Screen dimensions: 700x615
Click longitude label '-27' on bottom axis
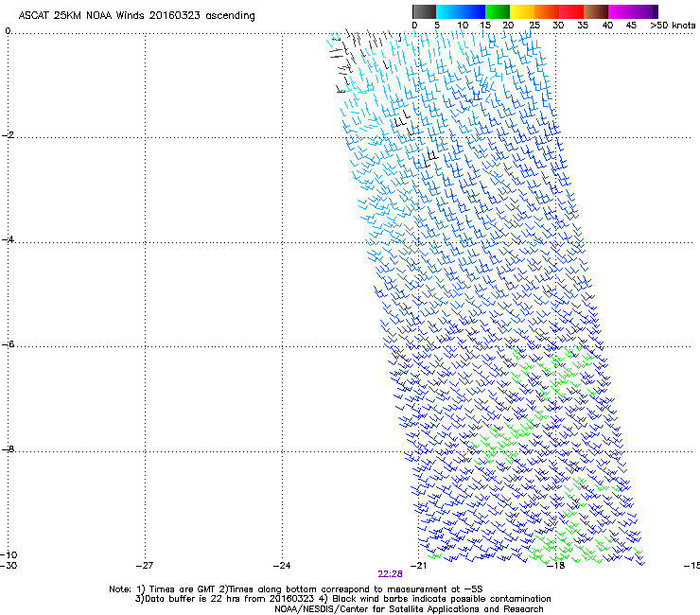pos(145,566)
